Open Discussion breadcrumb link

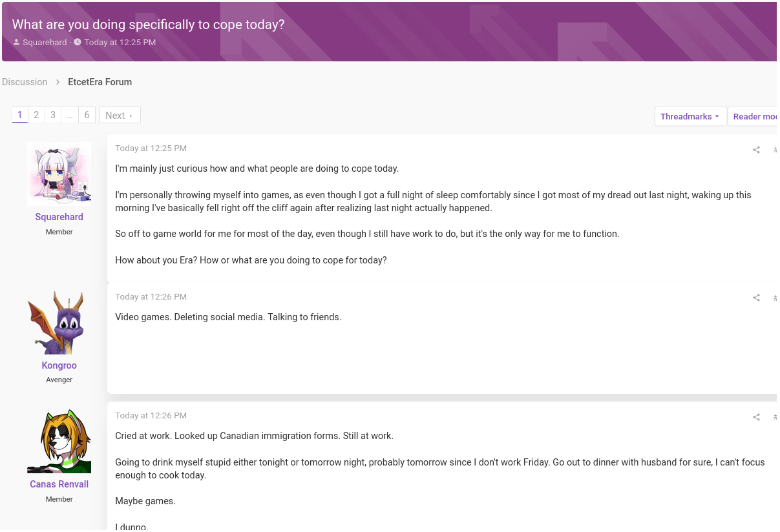pyautogui.click(x=25, y=82)
